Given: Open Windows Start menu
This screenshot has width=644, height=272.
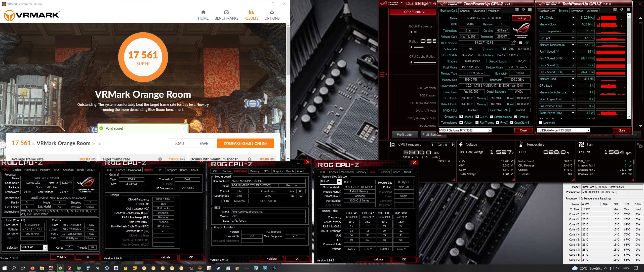Looking at the screenshot, I should point(4,268).
